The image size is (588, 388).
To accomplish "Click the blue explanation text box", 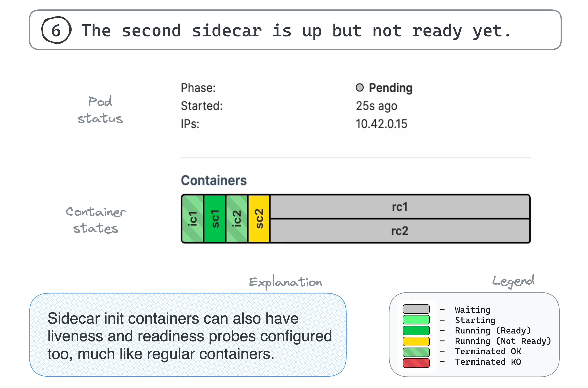I will (x=188, y=335).
